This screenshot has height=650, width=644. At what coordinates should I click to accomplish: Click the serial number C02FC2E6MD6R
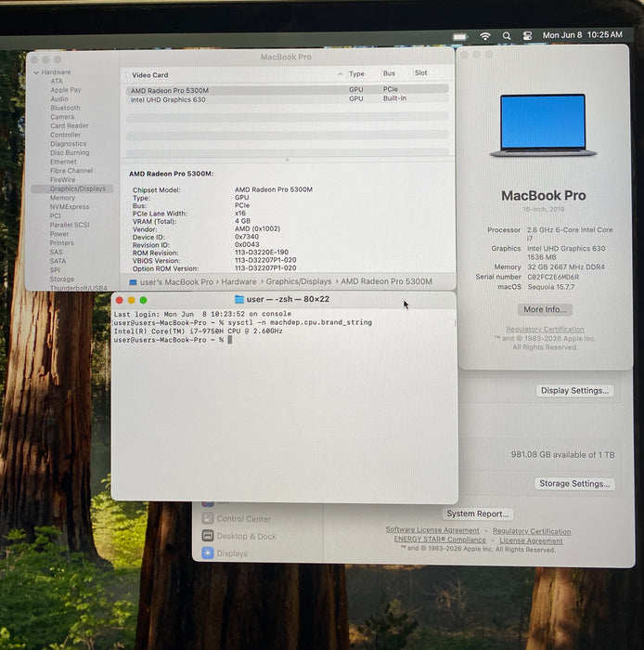coord(553,277)
